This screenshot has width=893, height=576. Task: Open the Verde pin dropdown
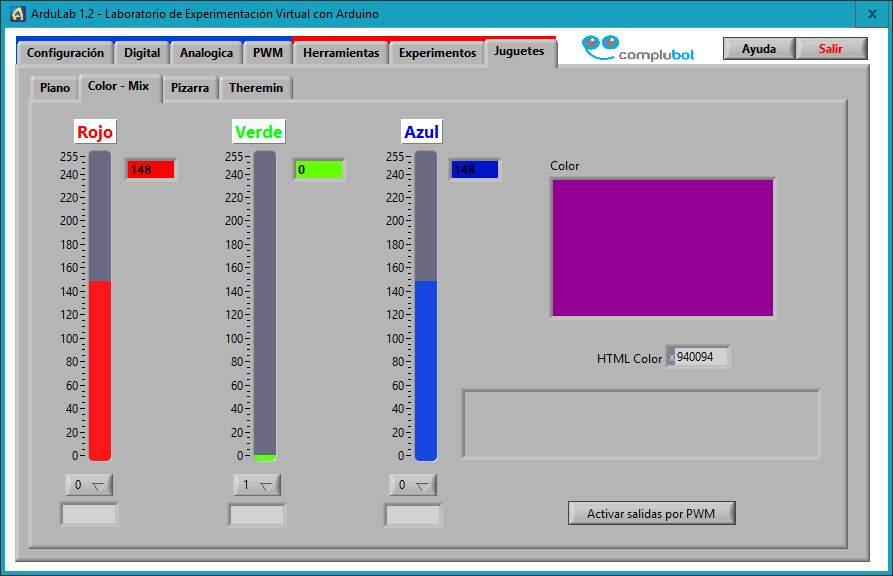tap(257, 485)
